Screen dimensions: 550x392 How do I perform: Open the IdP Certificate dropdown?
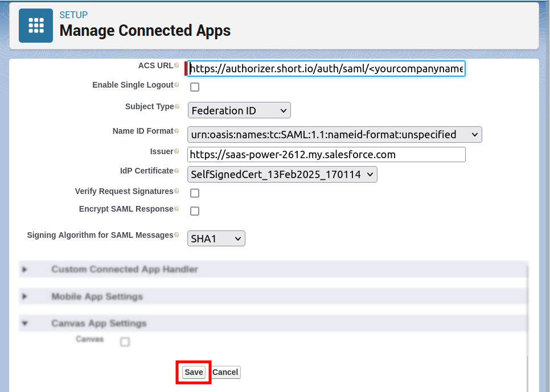[282, 175]
